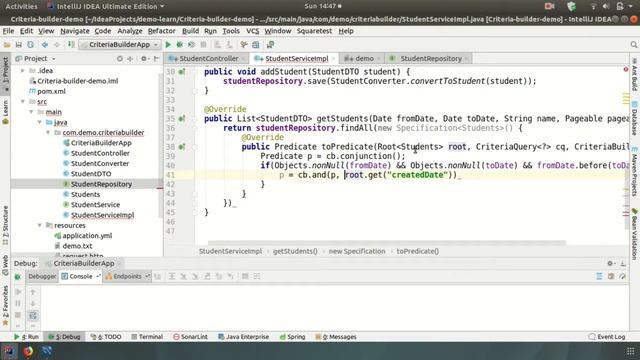Click the up arrow in Debug console
The width and height of the screenshot is (640, 360).
click(x=33, y=292)
